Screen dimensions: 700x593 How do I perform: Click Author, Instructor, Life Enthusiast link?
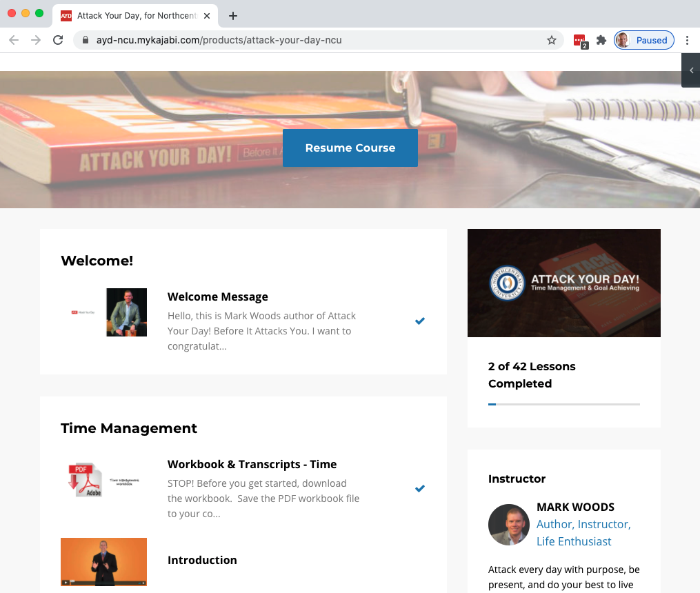click(583, 533)
